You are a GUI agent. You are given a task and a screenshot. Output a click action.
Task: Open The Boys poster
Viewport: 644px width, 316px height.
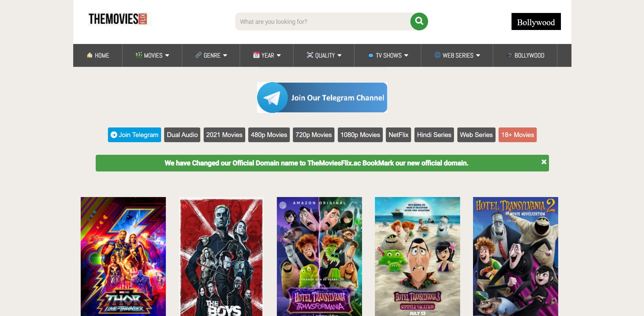tap(221, 256)
